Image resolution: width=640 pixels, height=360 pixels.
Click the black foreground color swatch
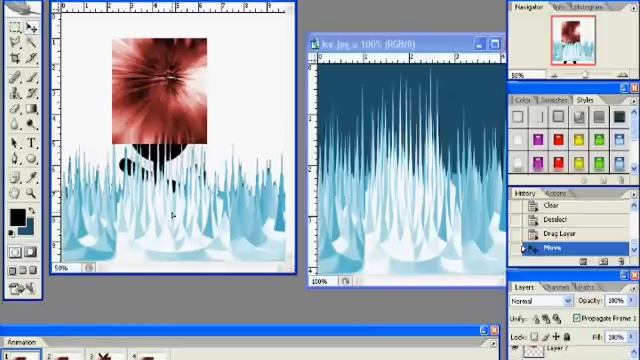tap(18, 217)
